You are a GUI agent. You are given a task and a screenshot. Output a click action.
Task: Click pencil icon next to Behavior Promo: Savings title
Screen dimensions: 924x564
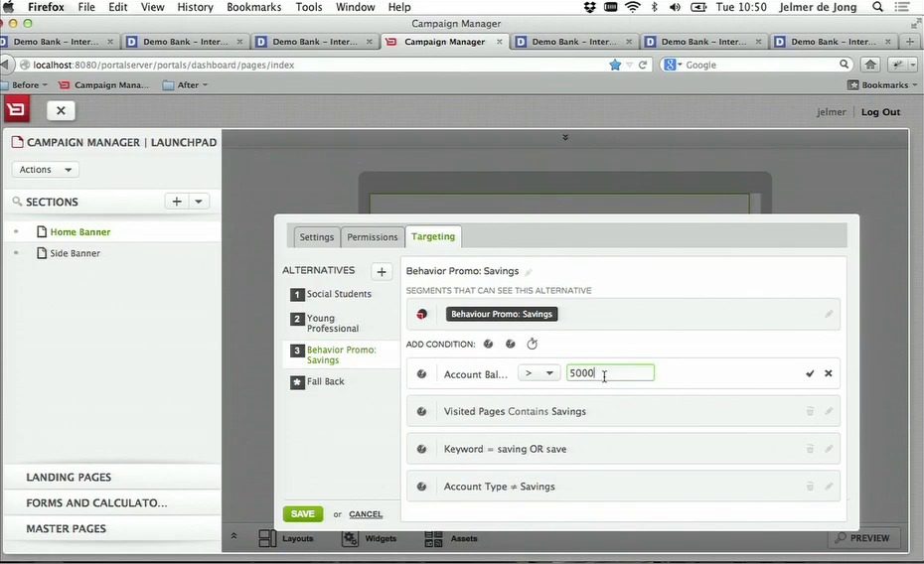coord(529,271)
